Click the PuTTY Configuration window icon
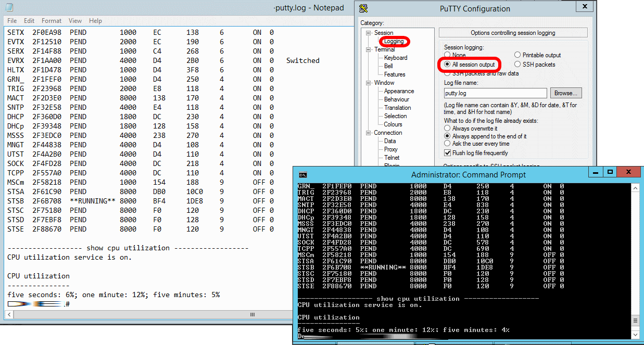 click(x=363, y=8)
